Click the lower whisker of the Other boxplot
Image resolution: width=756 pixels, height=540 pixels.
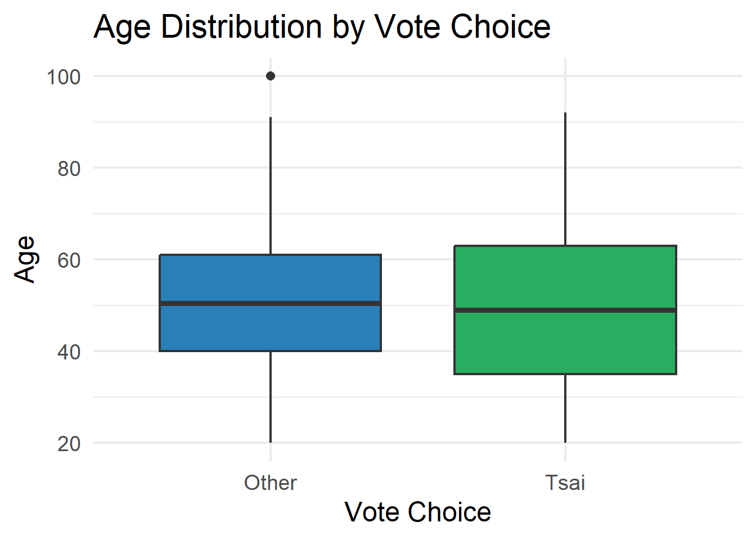coord(271,397)
